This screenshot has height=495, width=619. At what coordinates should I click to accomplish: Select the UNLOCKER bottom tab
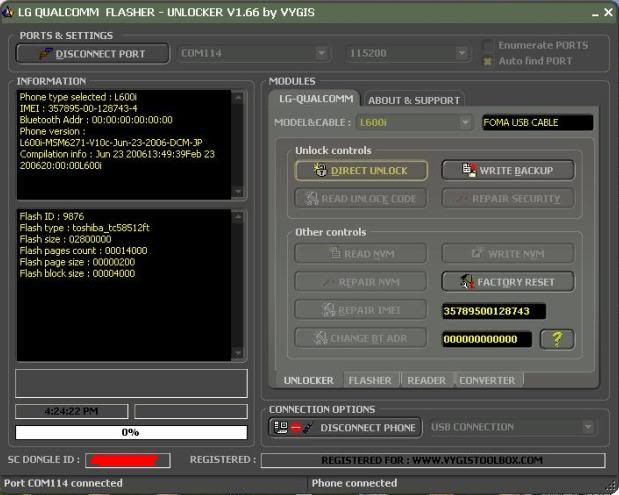308,381
